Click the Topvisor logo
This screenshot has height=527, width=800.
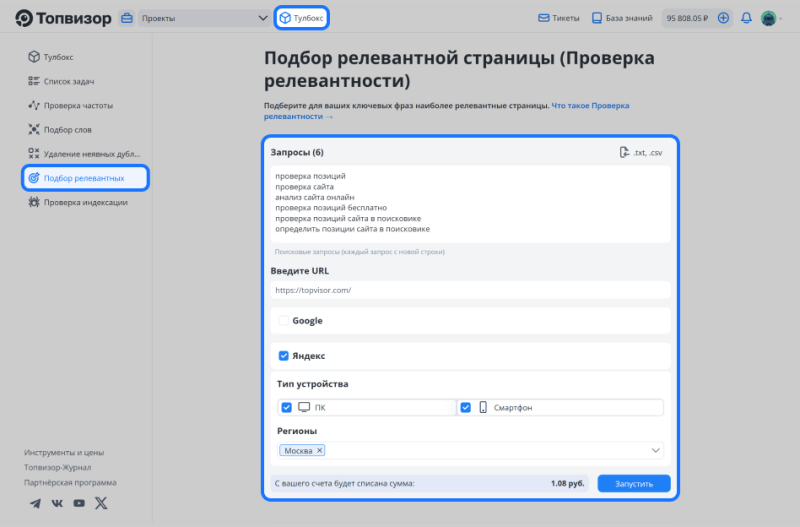coord(63,18)
